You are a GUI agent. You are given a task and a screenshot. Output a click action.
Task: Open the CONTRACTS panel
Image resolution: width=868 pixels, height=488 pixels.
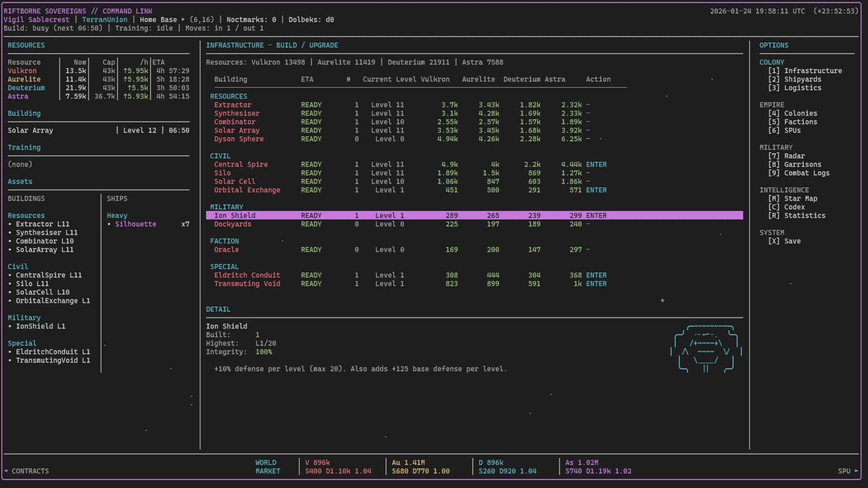31,471
